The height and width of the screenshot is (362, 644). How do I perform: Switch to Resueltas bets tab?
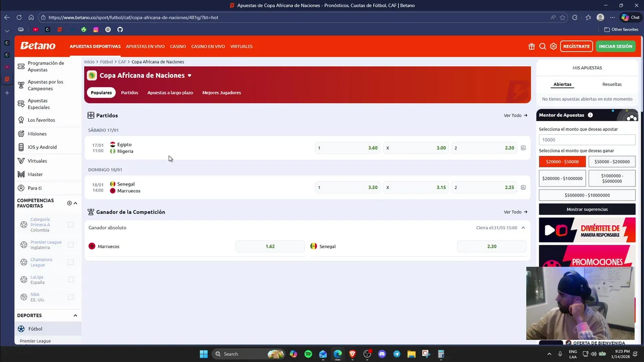point(612,84)
